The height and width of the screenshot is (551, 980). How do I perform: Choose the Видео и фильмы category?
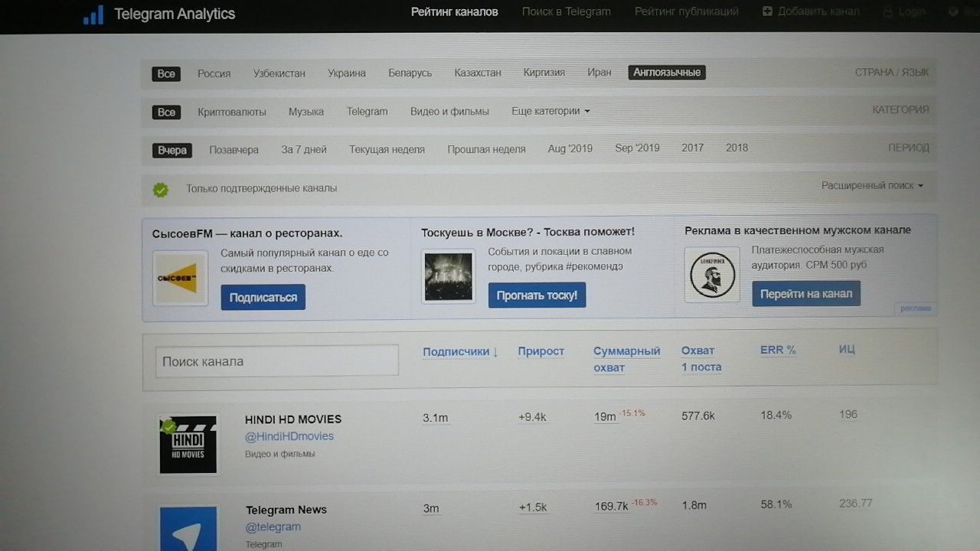pyautogui.click(x=449, y=111)
